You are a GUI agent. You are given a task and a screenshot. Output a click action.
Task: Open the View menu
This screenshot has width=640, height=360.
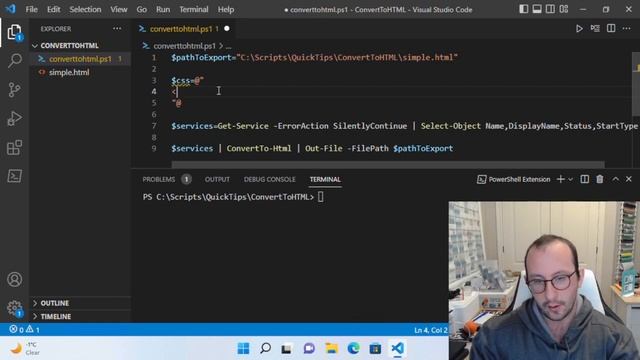tap(118, 9)
